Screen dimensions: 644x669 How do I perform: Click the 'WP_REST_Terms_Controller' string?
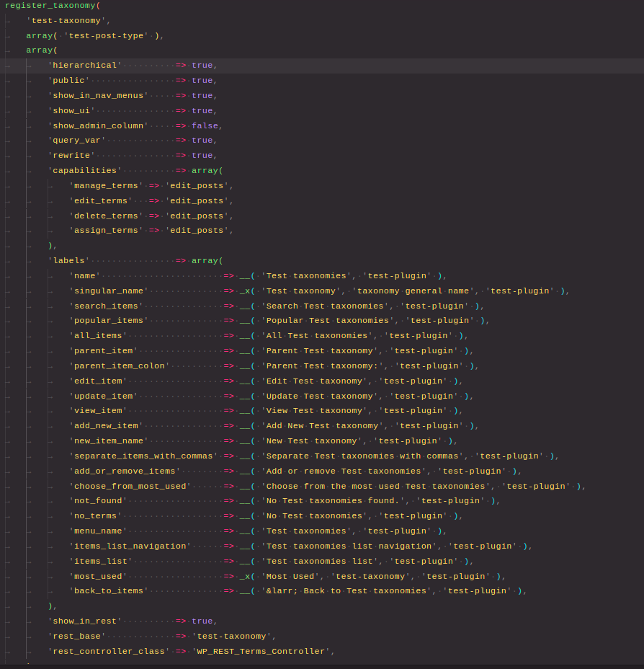(x=261, y=652)
